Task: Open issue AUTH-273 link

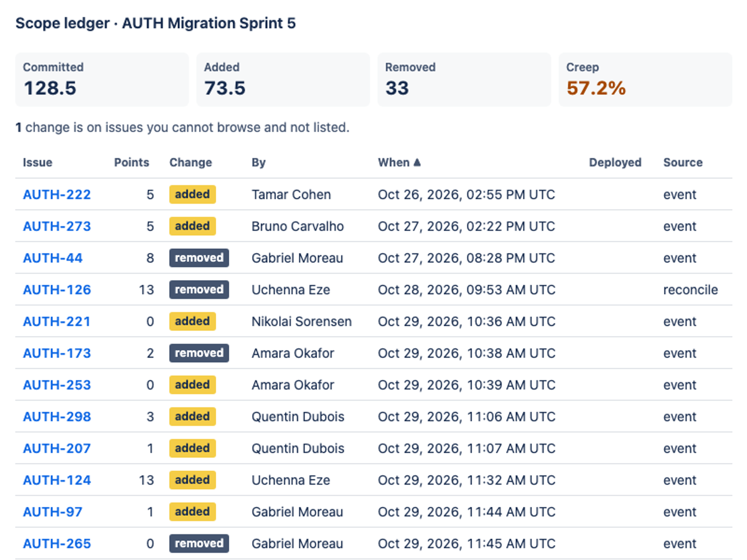Action: pos(57,226)
